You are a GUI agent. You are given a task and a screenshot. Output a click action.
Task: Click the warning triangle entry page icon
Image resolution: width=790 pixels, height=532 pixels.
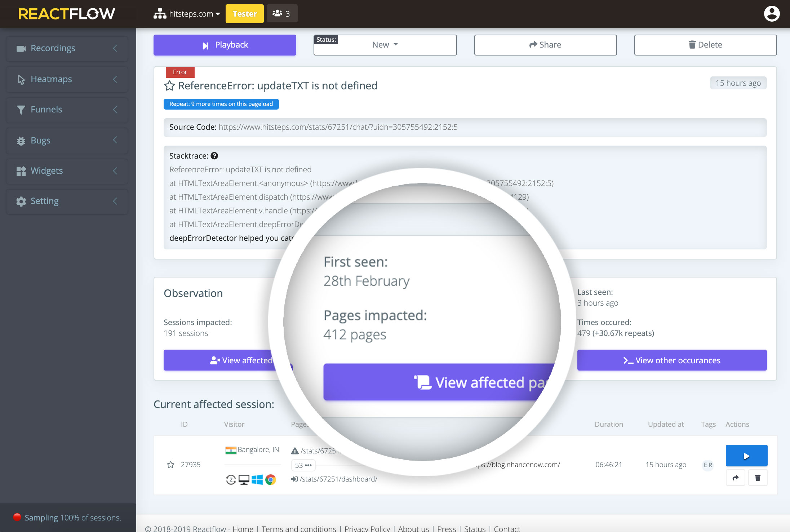click(x=295, y=451)
